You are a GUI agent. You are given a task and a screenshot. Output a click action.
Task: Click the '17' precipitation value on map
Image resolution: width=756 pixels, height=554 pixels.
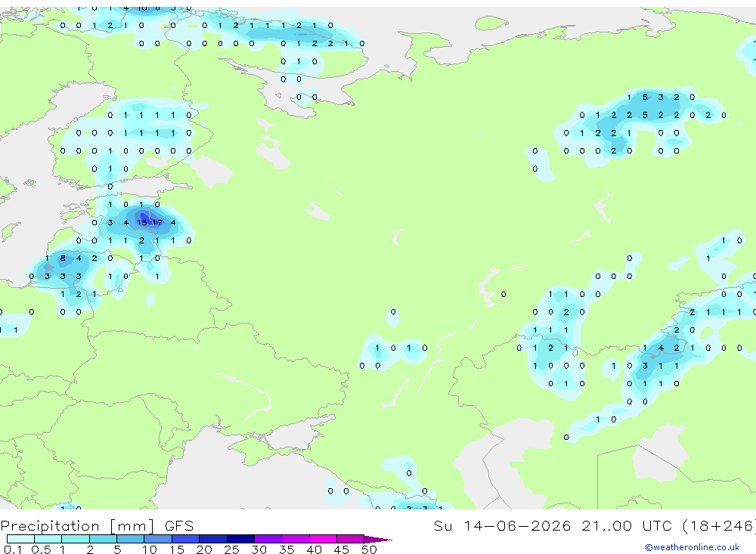coord(157,222)
